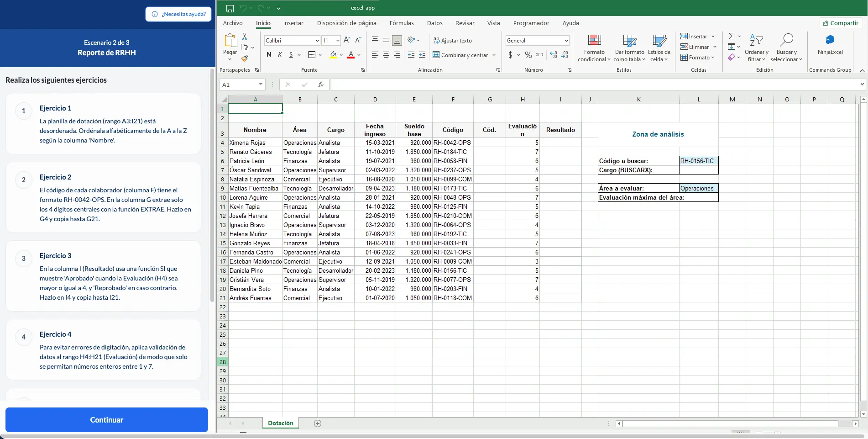Increase decimals icon in Número group
This screenshot has width=868, height=439.
coord(554,55)
